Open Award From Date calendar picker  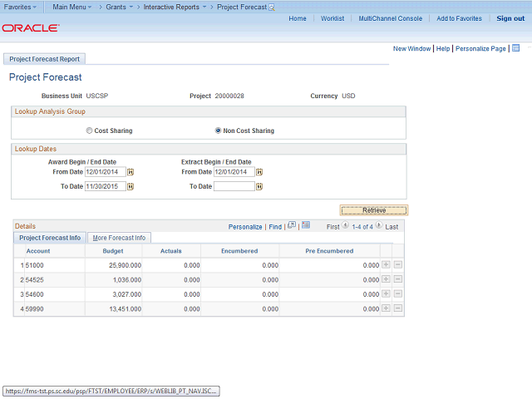(131, 172)
